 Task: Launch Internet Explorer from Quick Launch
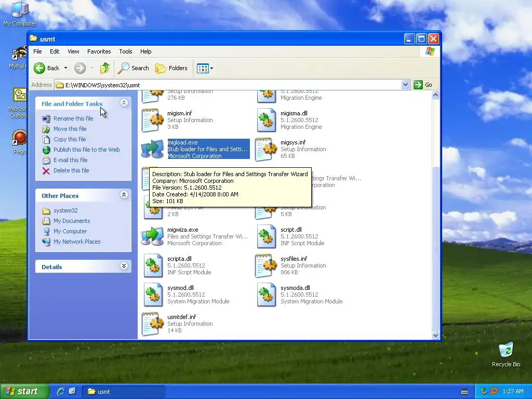[61, 392]
